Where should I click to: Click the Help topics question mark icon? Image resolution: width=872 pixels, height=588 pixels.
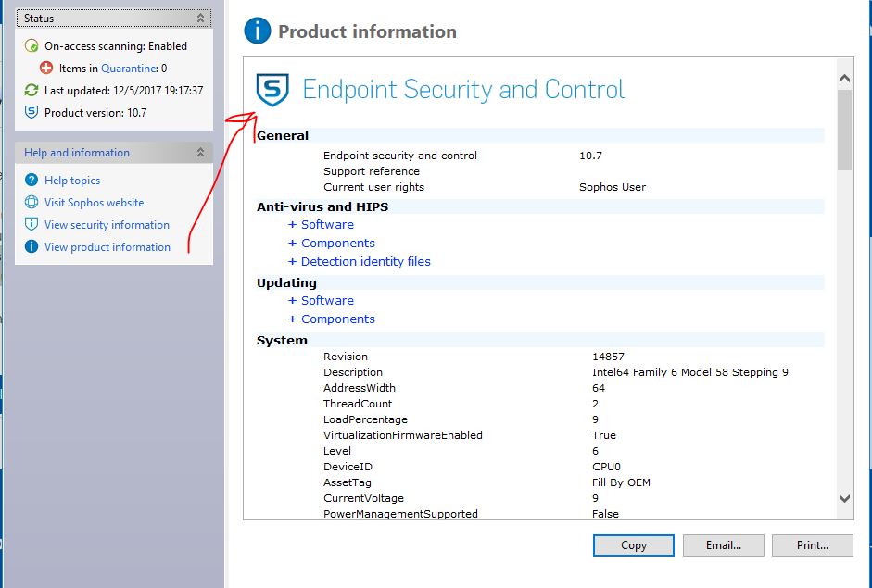click(x=32, y=180)
